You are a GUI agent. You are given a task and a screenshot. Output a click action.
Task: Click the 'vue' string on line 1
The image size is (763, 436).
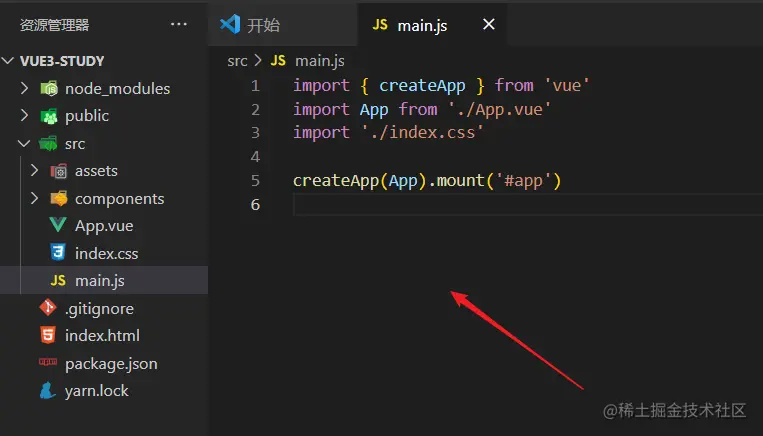click(566, 85)
